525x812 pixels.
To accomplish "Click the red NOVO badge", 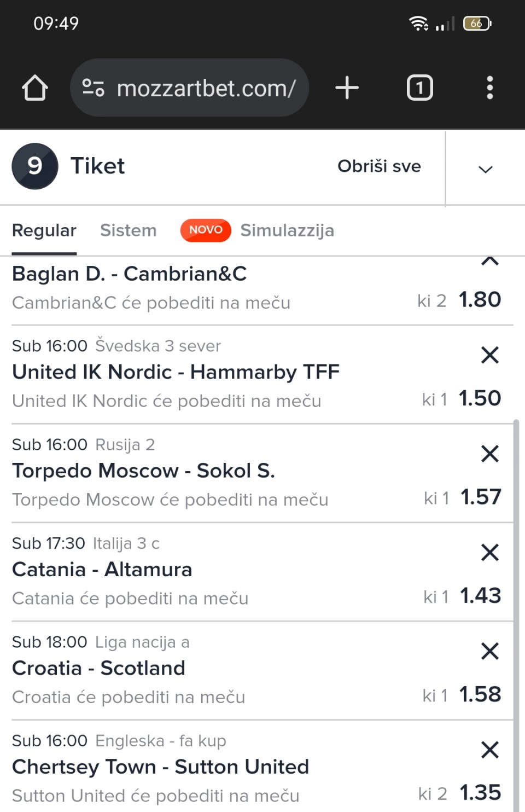I will [x=206, y=230].
